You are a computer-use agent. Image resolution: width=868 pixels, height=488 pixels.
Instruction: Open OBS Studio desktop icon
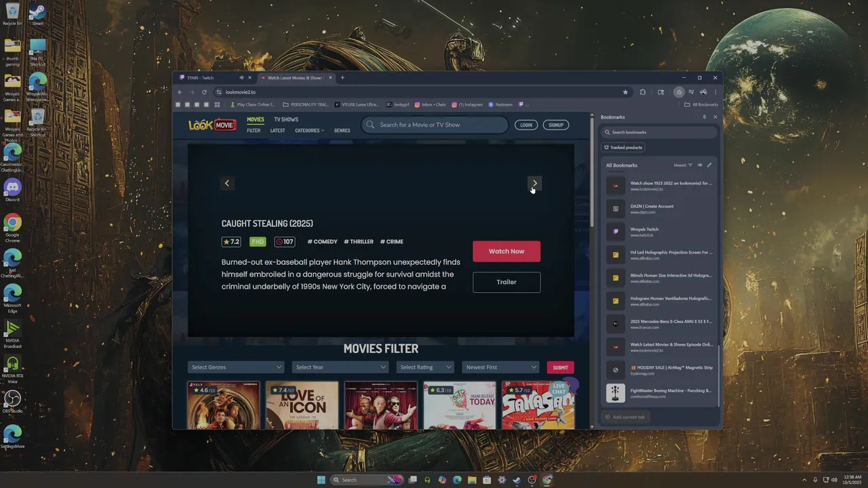12,401
